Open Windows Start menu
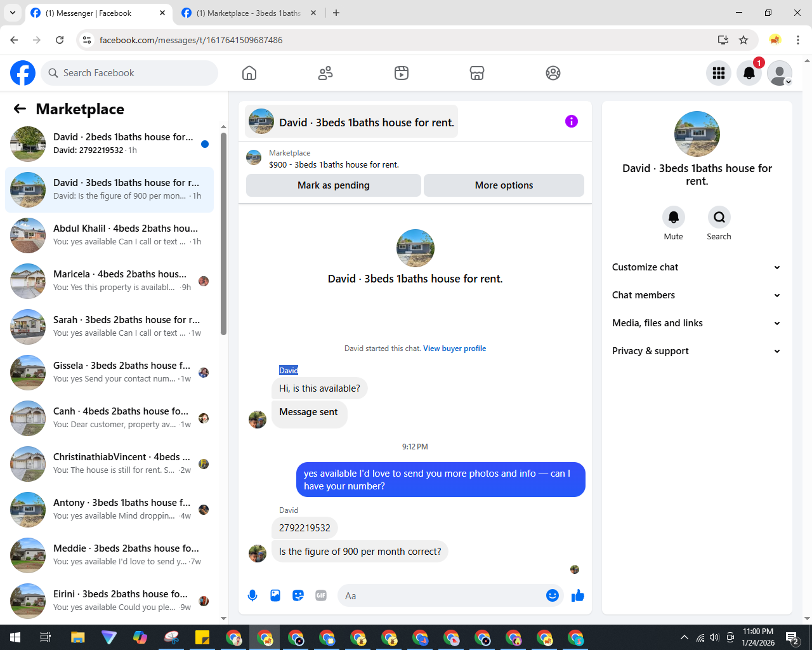812x650 pixels. 15,637
